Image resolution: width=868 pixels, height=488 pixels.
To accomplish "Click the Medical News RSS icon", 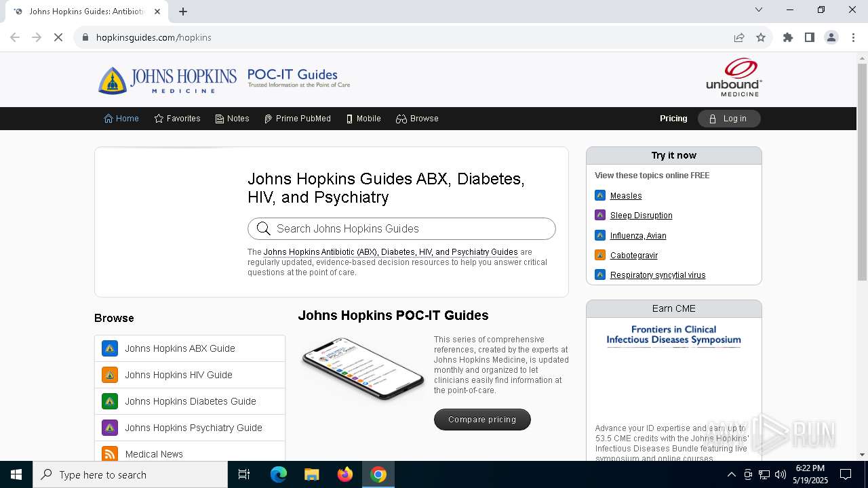I will [x=110, y=454].
